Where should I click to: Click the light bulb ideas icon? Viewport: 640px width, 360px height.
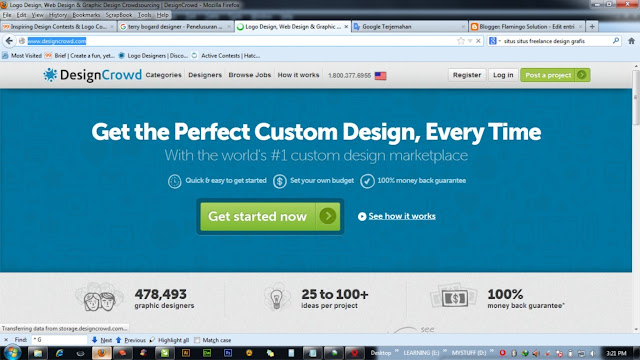click(x=277, y=297)
